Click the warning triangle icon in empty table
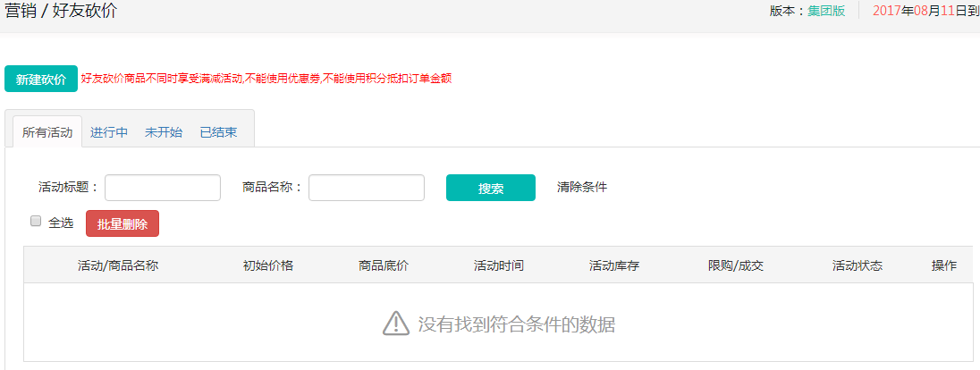 click(396, 324)
